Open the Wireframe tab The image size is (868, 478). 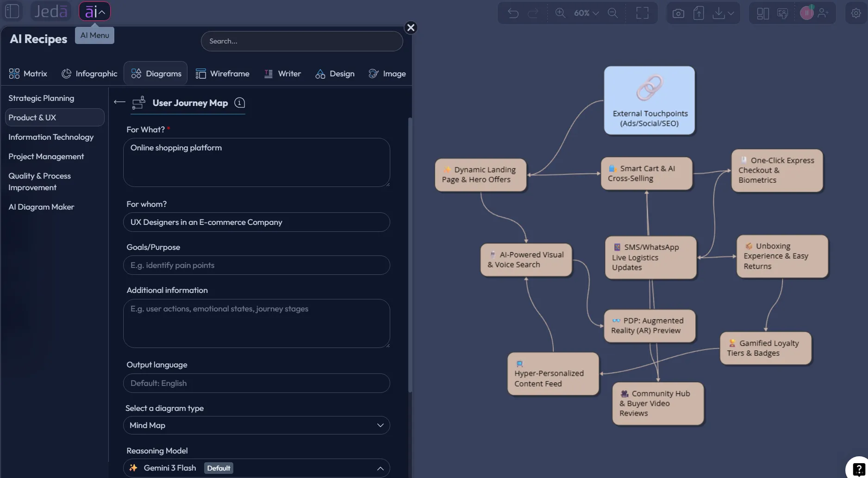tap(223, 74)
